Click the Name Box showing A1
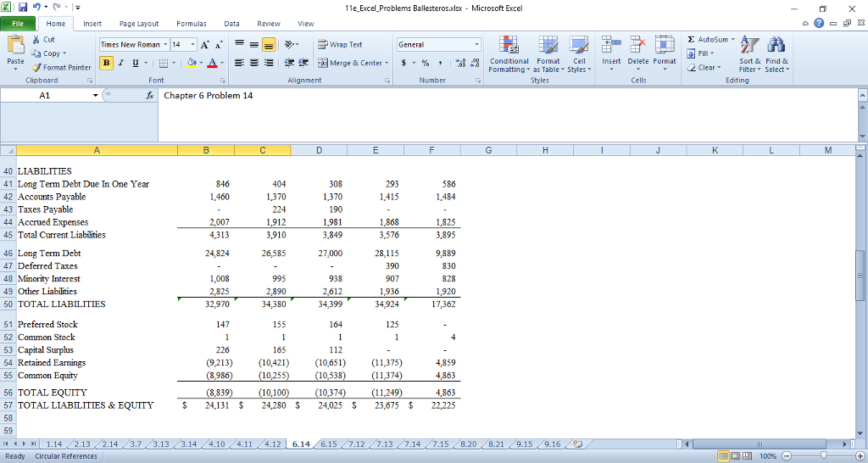The width and height of the screenshot is (868, 463). [x=45, y=95]
